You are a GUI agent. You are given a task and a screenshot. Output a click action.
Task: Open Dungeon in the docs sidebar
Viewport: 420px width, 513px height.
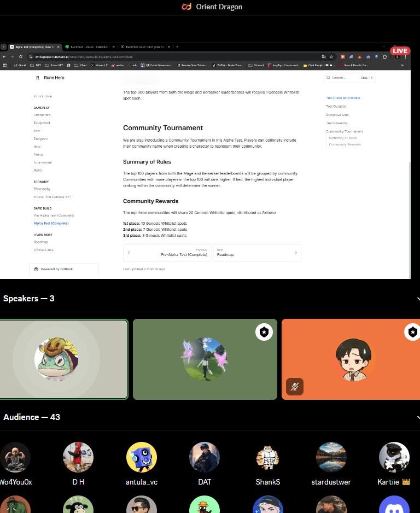tap(40, 139)
